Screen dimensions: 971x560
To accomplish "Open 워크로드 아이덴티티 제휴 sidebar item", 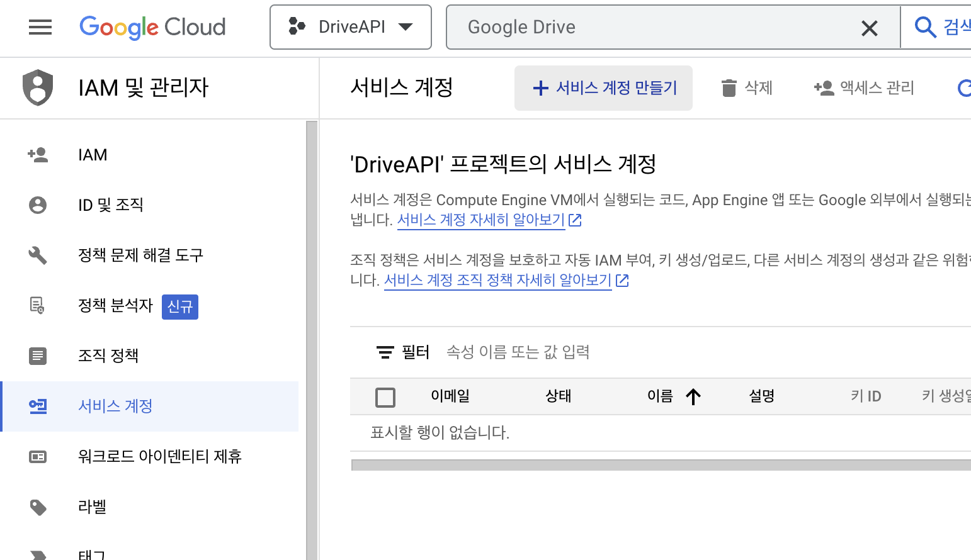I will tap(149, 457).
